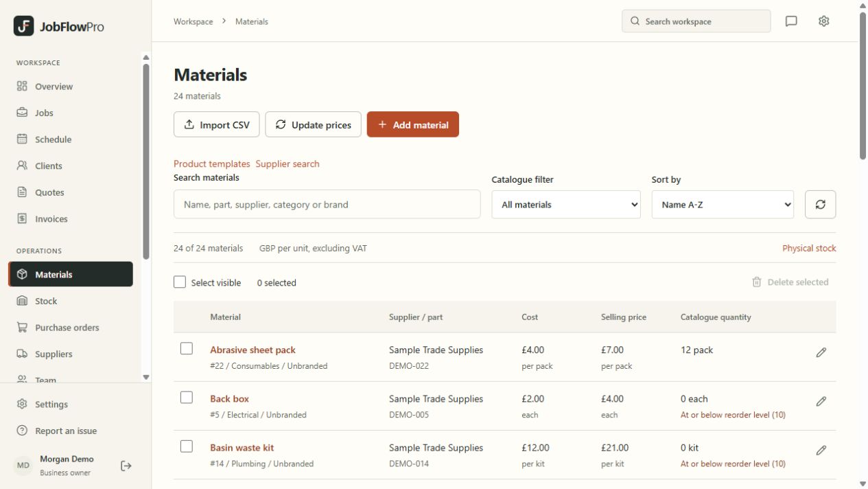Click the refresh icon button next to Sort by
868x489 pixels.
(x=820, y=205)
